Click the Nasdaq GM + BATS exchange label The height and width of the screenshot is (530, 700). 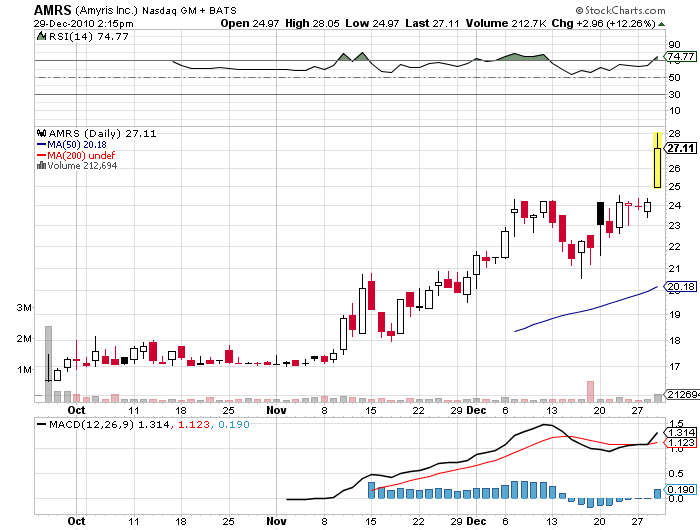pos(189,10)
